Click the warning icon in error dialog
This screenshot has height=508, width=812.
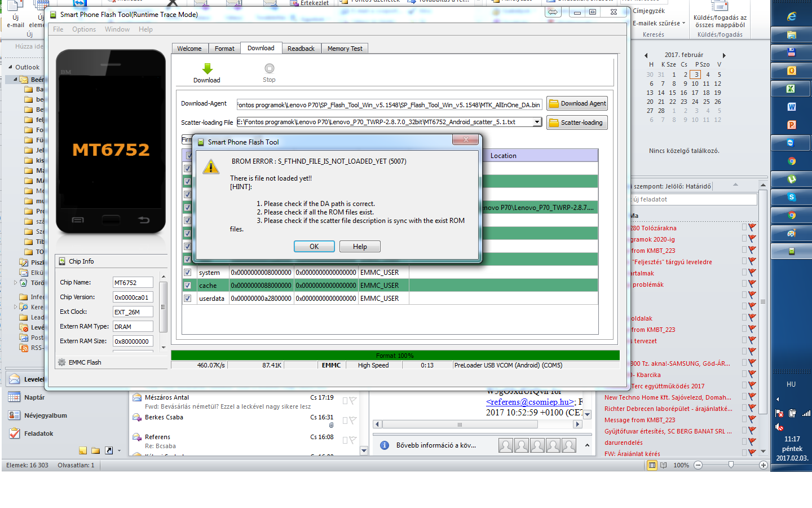211,166
